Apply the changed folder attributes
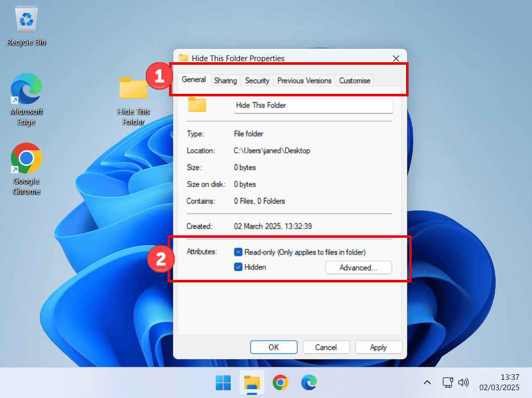 379,347
